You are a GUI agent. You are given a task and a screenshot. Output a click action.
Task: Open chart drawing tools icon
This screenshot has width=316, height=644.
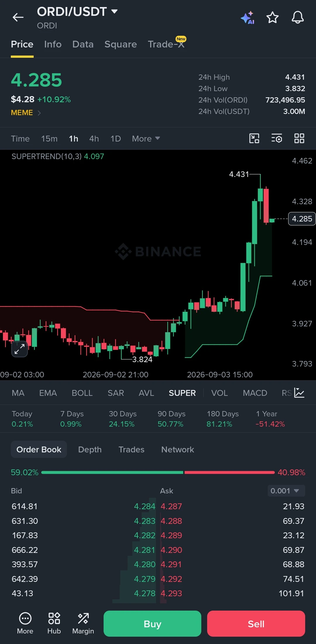pos(254,138)
